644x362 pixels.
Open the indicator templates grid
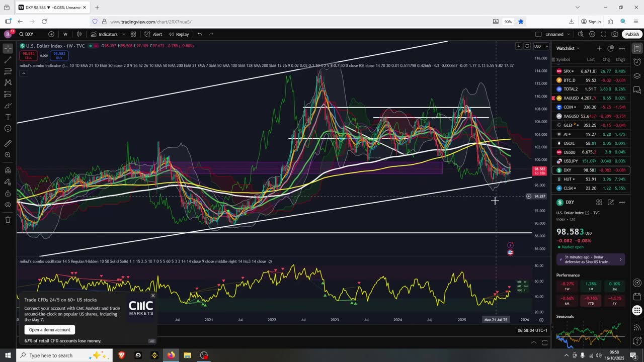tap(133, 34)
